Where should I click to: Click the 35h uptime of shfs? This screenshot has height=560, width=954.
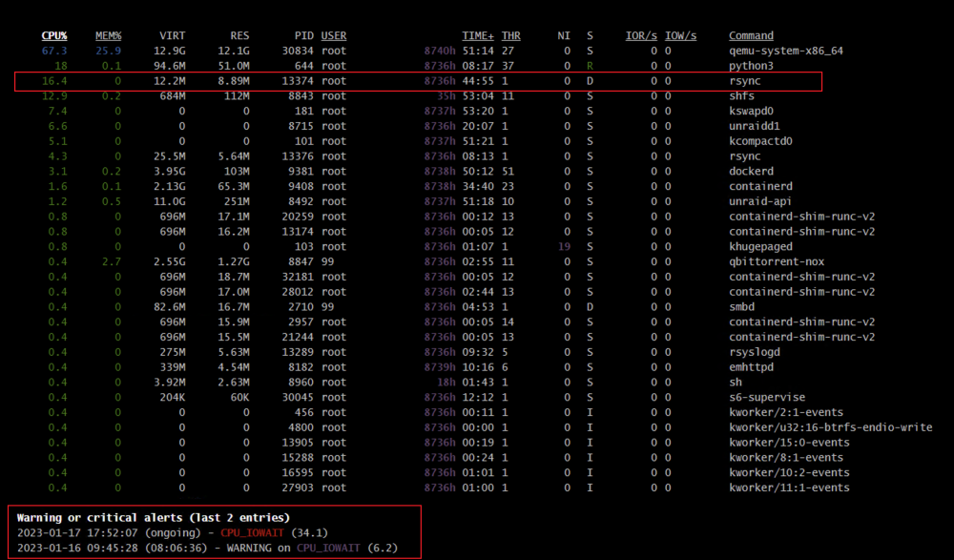tap(446, 96)
